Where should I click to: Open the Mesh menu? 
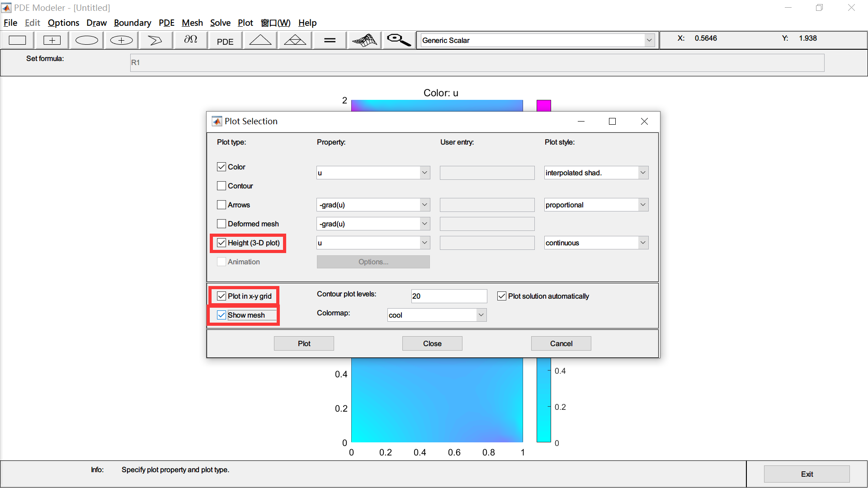click(192, 23)
